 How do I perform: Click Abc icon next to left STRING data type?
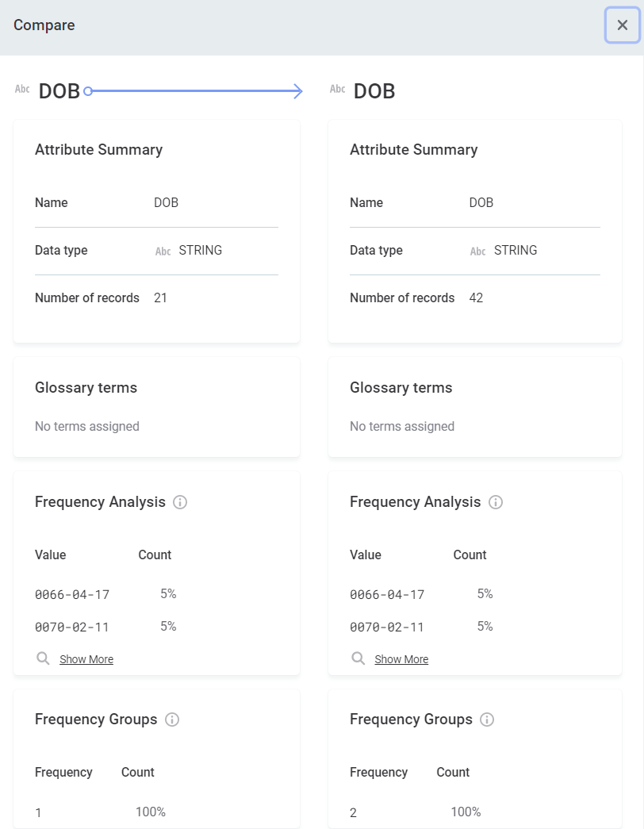[x=163, y=251]
